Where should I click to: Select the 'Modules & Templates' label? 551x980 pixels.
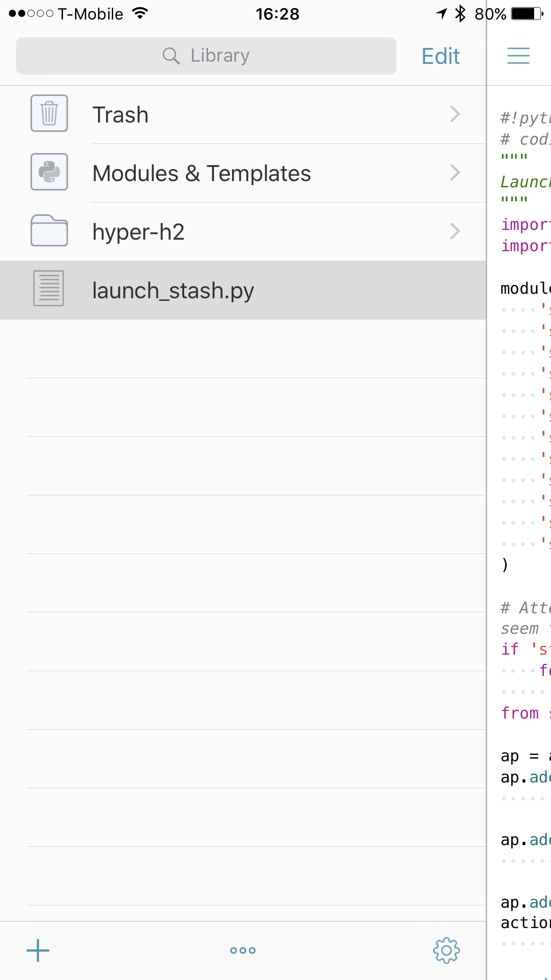pos(201,174)
